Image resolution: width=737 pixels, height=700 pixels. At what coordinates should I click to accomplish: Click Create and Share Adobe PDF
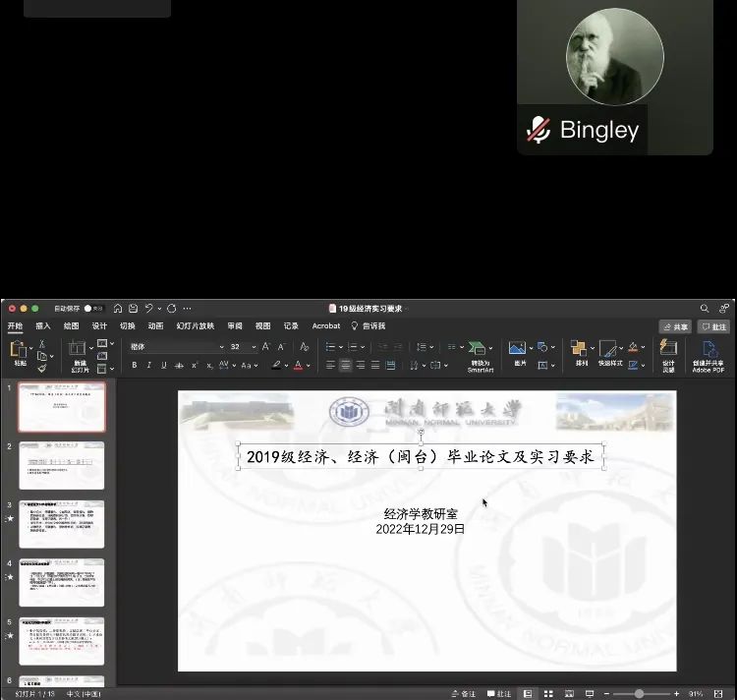708,350
